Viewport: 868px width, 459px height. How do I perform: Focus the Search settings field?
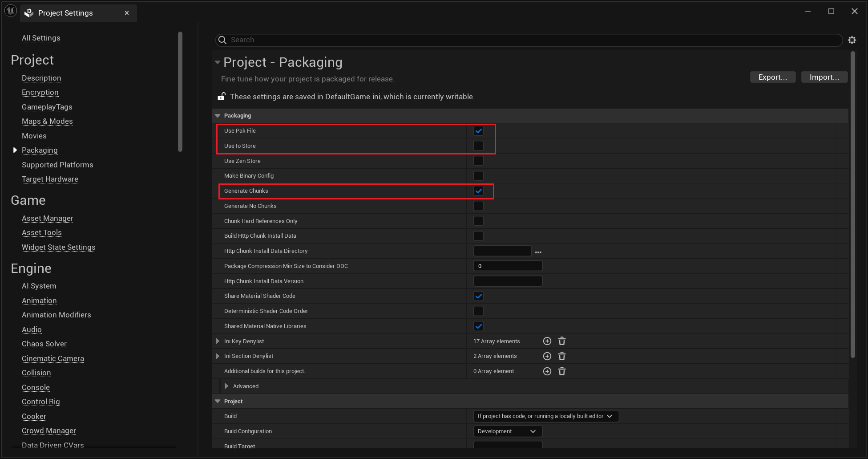(x=529, y=40)
